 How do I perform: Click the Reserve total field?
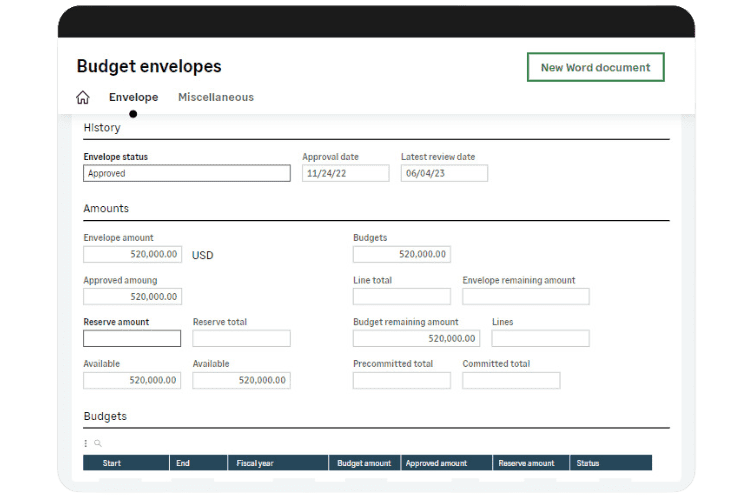(x=241, y=339)
